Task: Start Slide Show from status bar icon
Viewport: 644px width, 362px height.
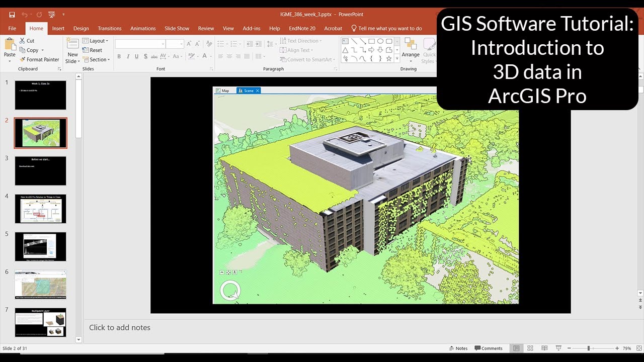Action: pyautogui.click(x=558, y=348)
